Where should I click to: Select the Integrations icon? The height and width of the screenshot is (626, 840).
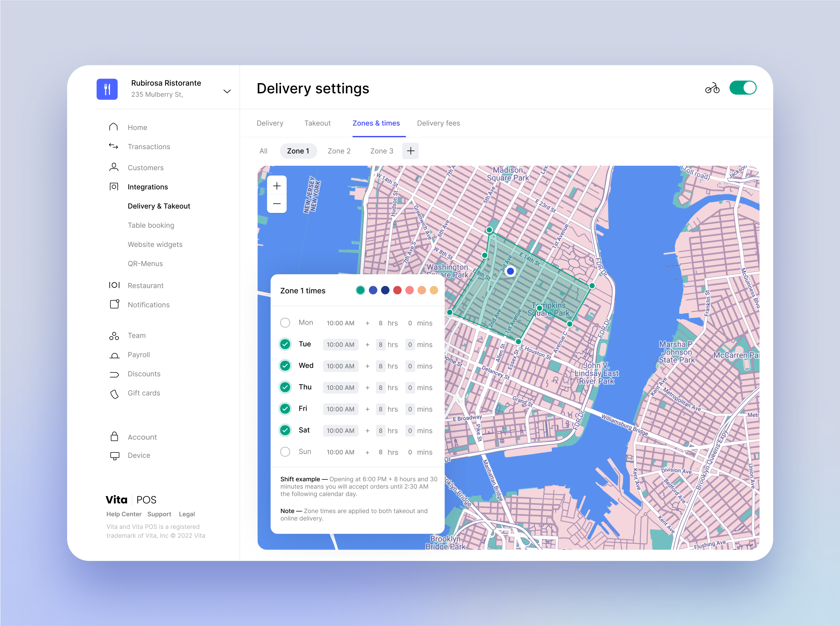113,186
